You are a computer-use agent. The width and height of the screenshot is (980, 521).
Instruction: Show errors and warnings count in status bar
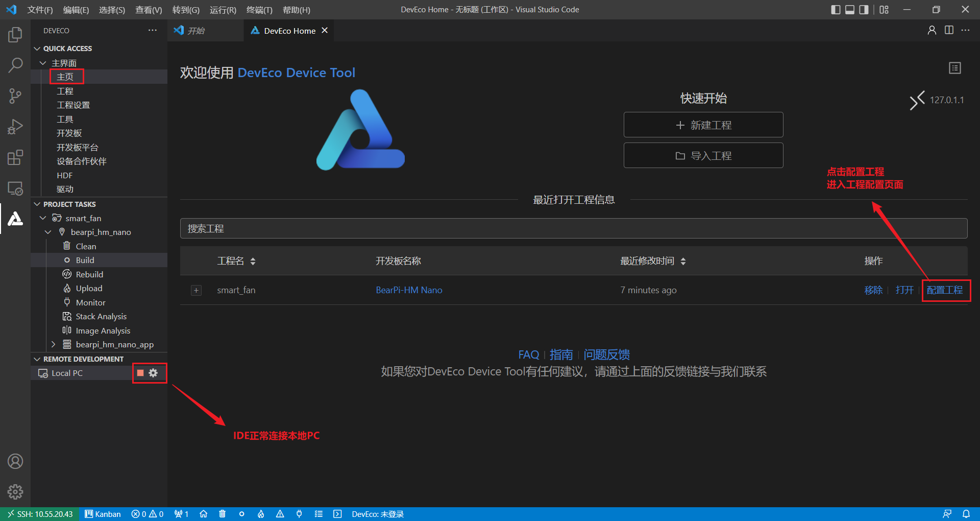(148, 514)
